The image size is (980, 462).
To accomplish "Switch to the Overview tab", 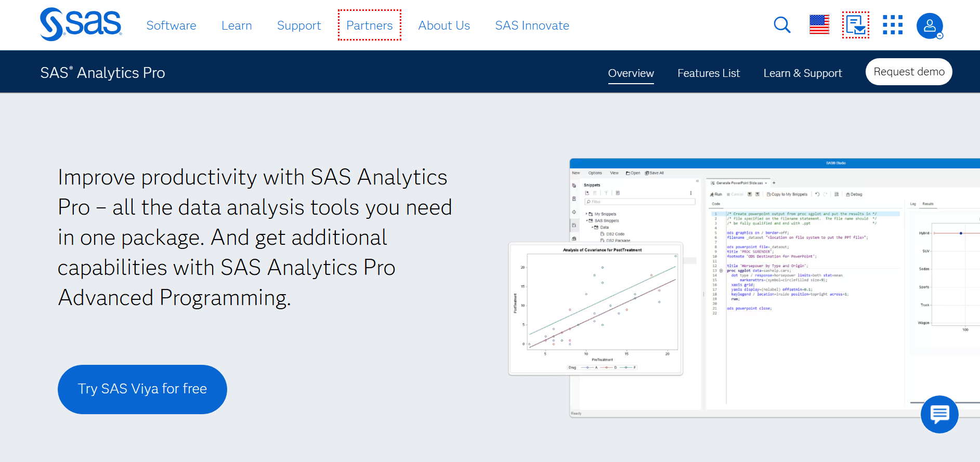I will (x=631, y=73).
